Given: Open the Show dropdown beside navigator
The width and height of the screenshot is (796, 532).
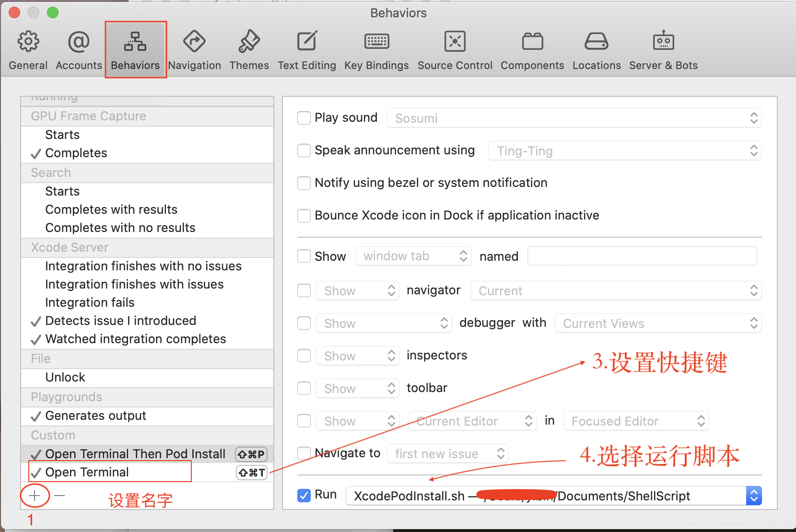Looking at the screenshot, I should click(358, 290).
